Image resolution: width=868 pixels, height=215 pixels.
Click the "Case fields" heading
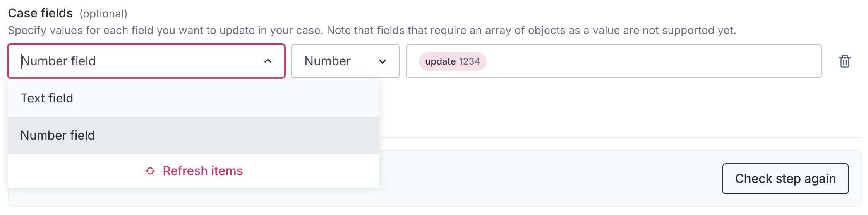pos(40,13)
